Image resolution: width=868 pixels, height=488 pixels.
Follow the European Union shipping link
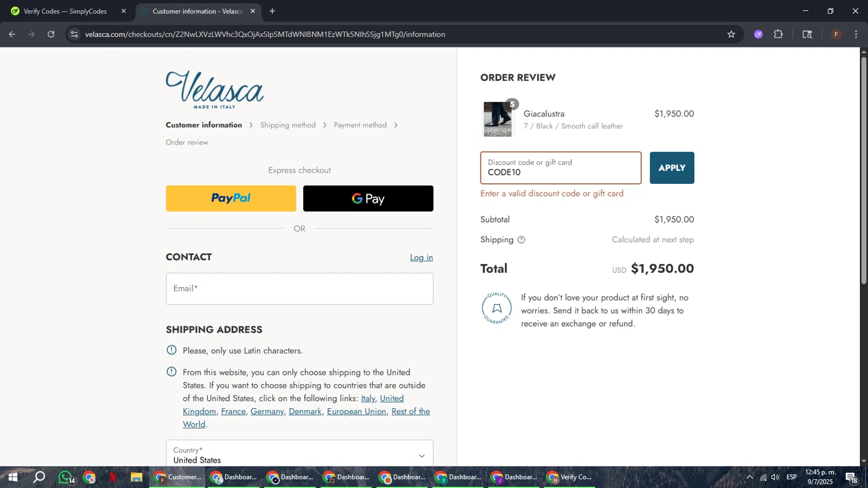(x=356, y=411)
